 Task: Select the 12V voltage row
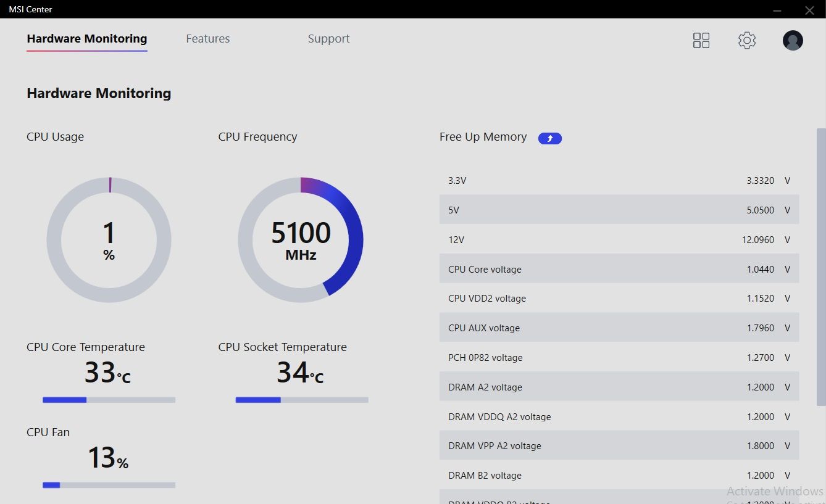[619, 239]
